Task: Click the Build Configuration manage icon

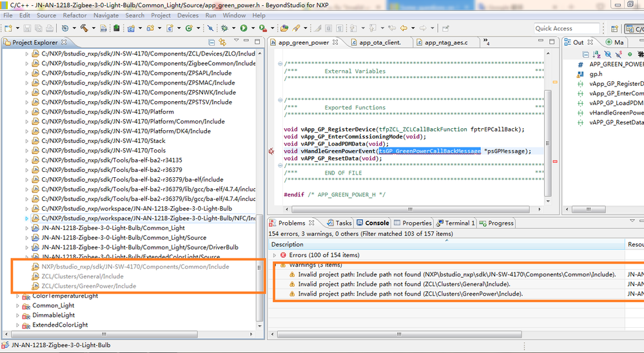Action: click(65, 28)
